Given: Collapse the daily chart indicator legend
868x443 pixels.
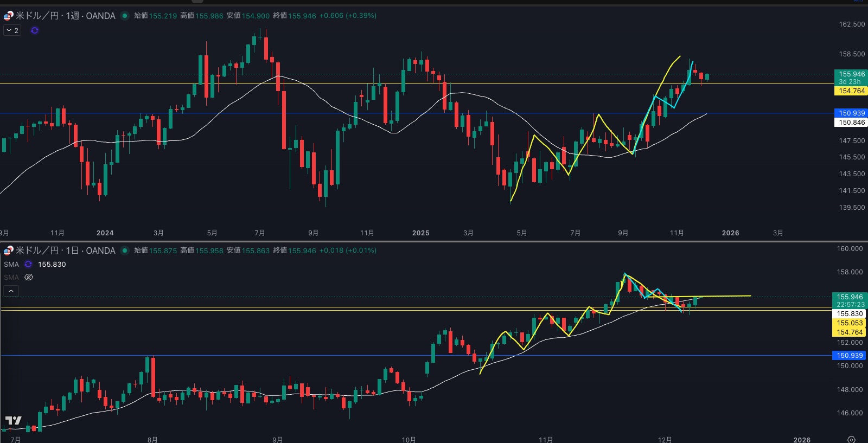Looking at the screenshot, I should (11, 291).
